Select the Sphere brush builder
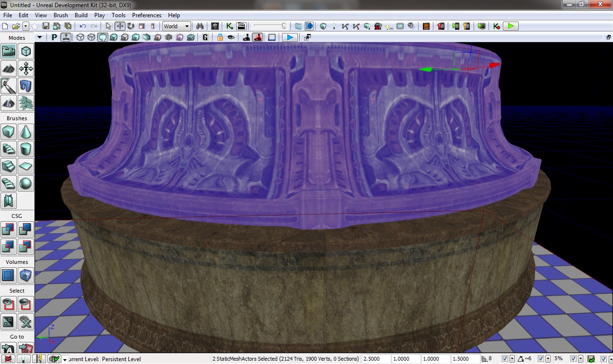Viewport: 613px width, 364px height. point(26,183)
